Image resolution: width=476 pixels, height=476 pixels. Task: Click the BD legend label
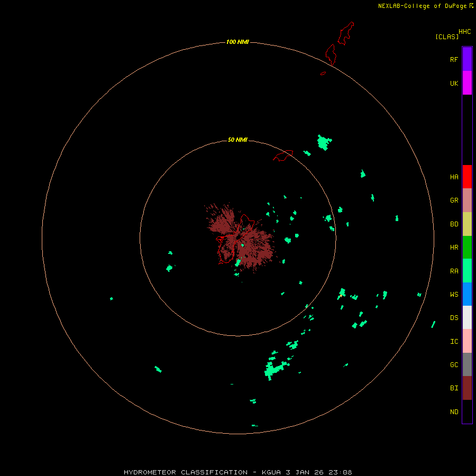click(454, 224)
